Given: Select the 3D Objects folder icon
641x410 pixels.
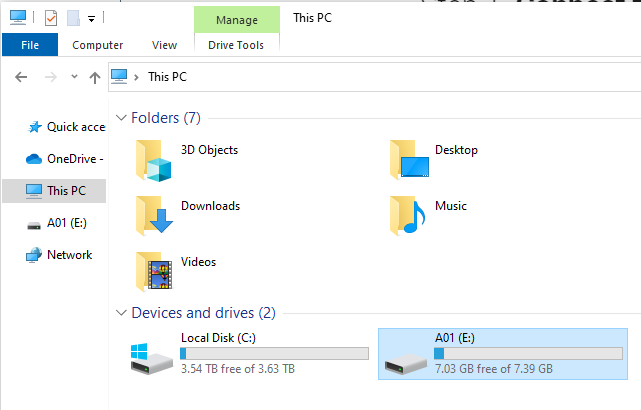Looking at the screenshot, I should coord(153,161).
